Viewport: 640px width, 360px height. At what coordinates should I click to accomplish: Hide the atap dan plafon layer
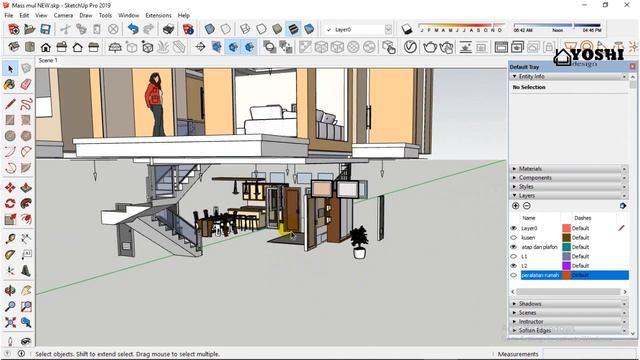pyautogui.click(x=514, y=247)
